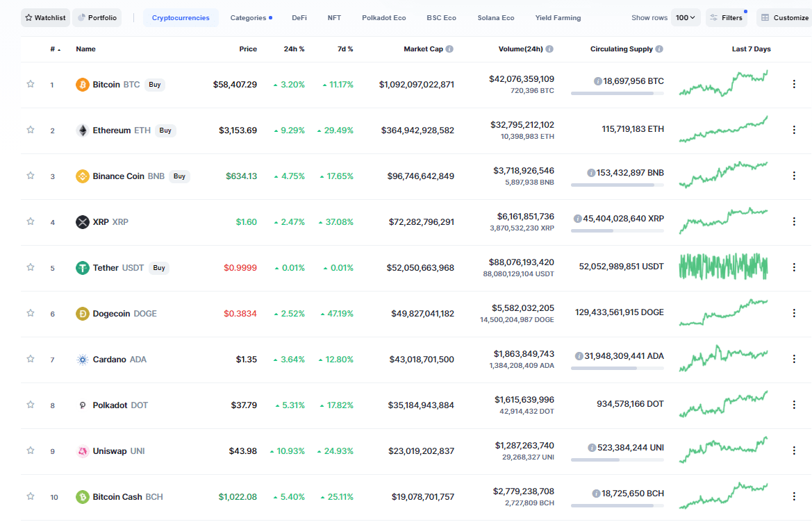Click info icon beside BCH supply
Image resolution: width=812 pixels, height=522 pixels.
596,494
